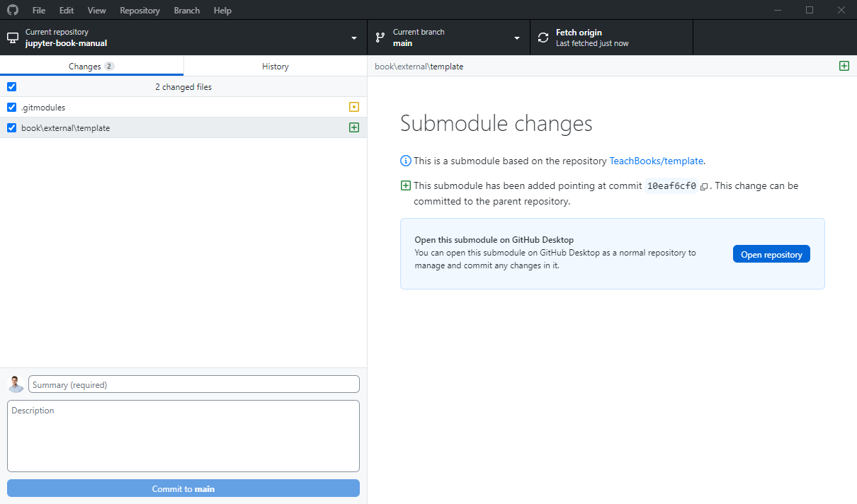Screen dimensions: 857x504
Task: Expand the commit author avatar options
Action: click(16, 384)
